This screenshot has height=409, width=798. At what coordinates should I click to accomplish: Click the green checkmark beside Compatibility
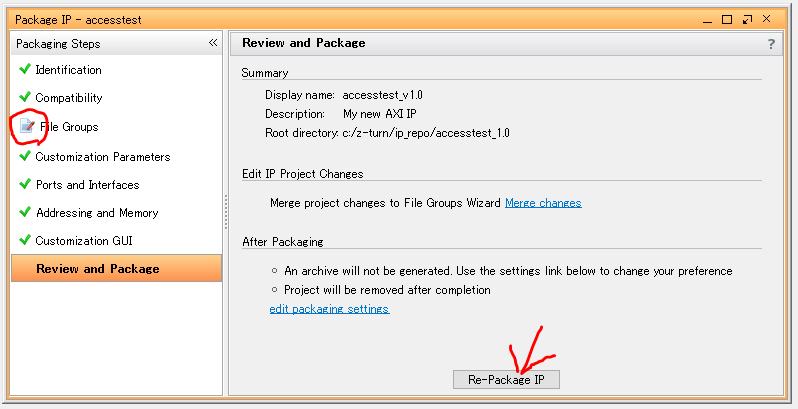click(x=24, y=98)
